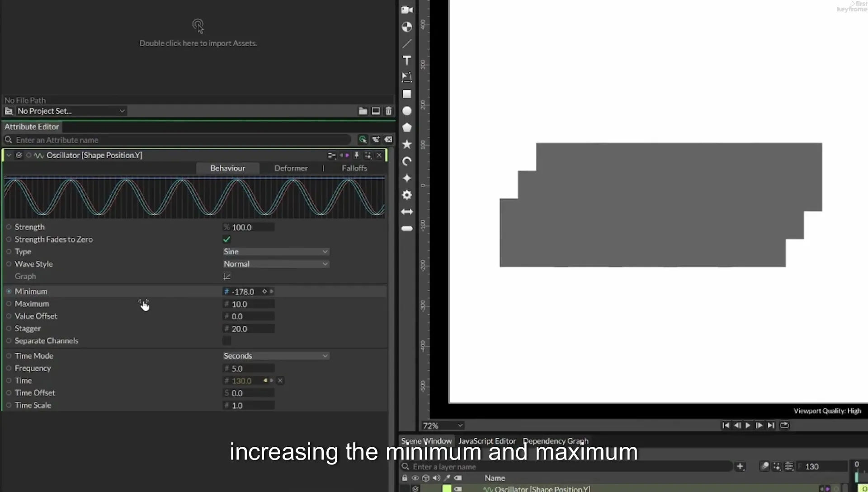The image size is (868, 492).
Task: Open the No Project Set dropdown
Action: [71, 111]
